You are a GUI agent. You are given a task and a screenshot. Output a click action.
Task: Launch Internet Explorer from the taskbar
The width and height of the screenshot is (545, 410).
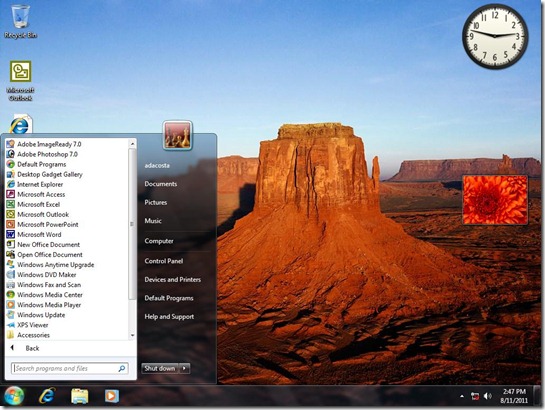pos(47,396)
